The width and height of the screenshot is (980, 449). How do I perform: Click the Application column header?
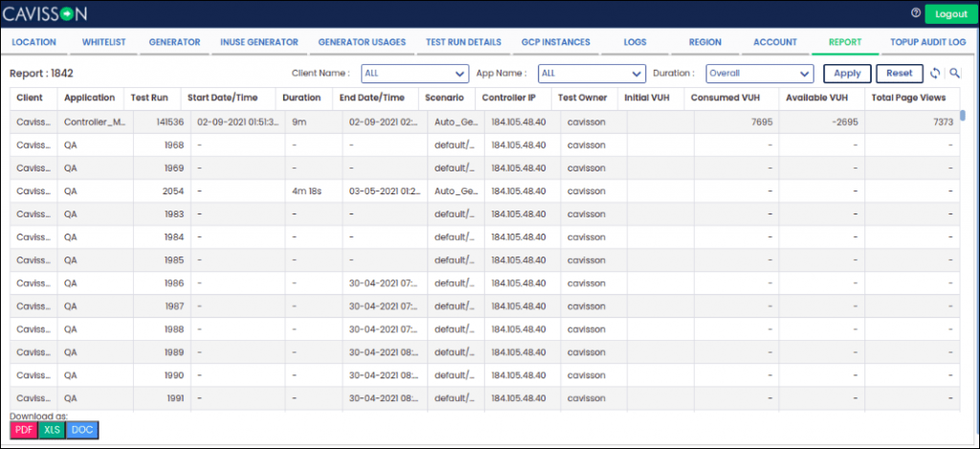(x=89, y=98)
